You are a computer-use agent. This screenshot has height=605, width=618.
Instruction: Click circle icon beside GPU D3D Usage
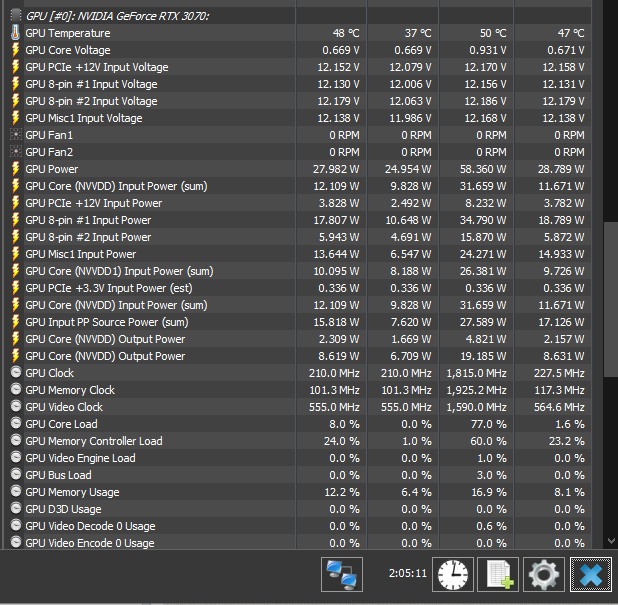[16, 508]
